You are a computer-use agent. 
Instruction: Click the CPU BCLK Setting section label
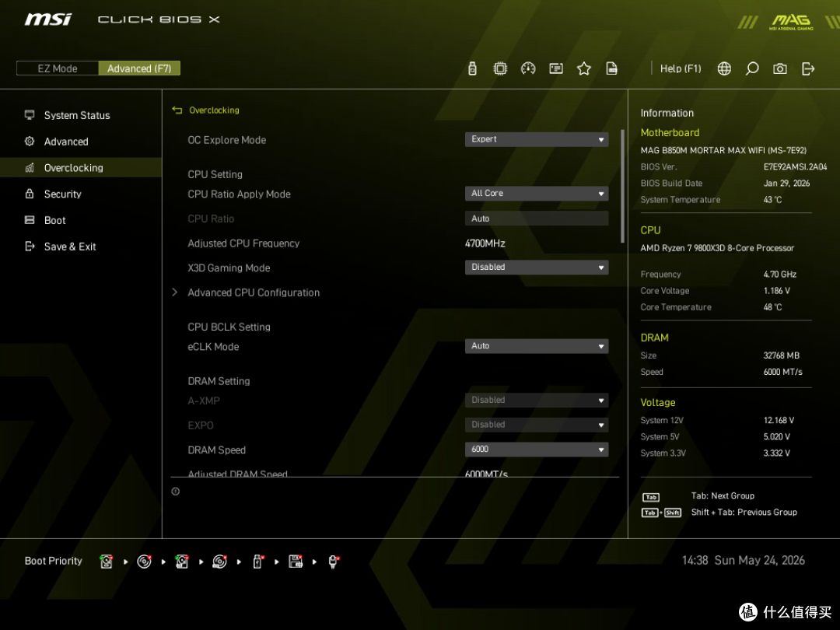click(x=229, y=327)
